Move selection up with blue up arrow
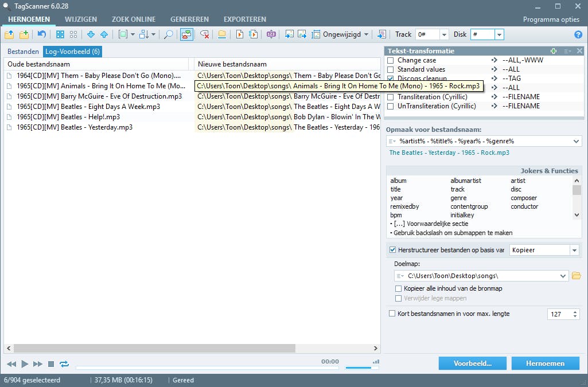Viewport: 588px width, 387px height. pyautogui.click(x=104, y=34)
